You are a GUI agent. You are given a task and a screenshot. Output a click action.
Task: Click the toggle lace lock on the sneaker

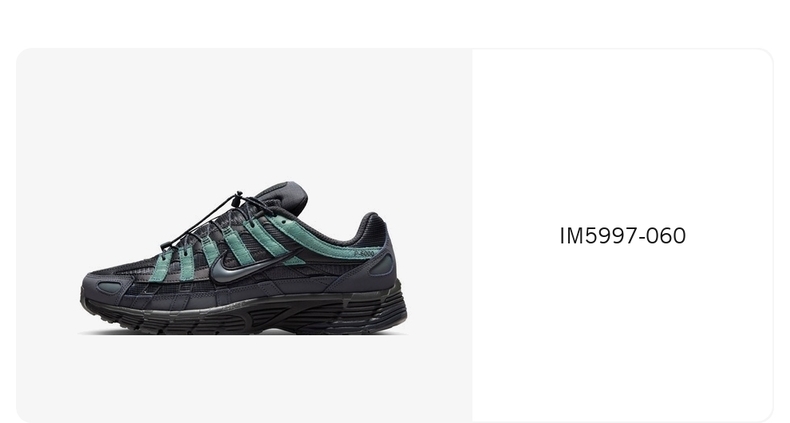tap(238, 197)
